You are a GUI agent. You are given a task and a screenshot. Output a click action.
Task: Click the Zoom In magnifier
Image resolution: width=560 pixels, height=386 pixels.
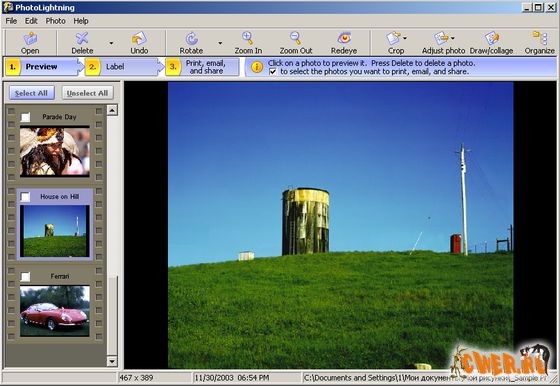(248, 38)
